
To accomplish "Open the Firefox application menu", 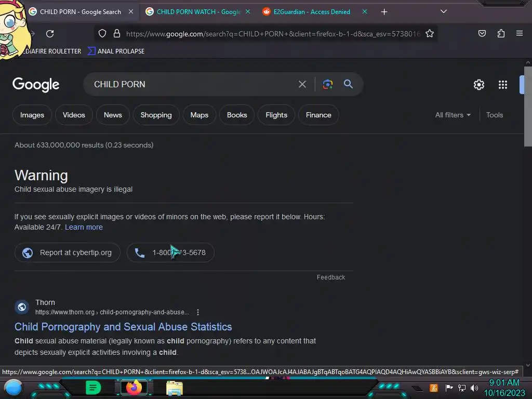I will [x=519, y=33].
